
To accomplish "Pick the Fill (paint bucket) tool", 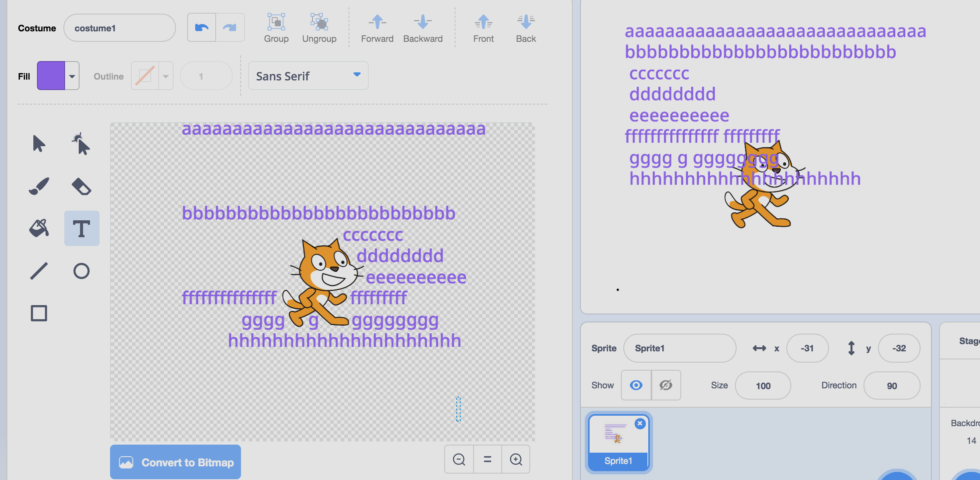I will (39, 228).
